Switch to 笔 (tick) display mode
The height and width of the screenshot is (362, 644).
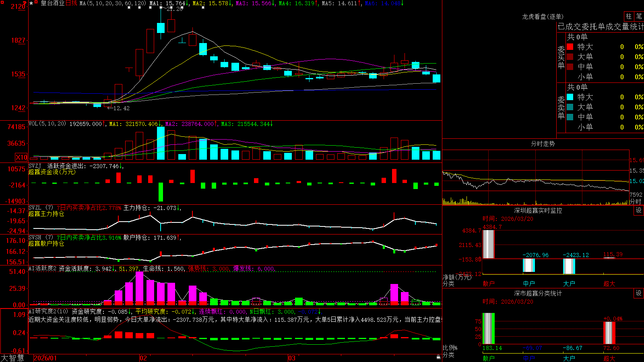click(x=639, y=16)
